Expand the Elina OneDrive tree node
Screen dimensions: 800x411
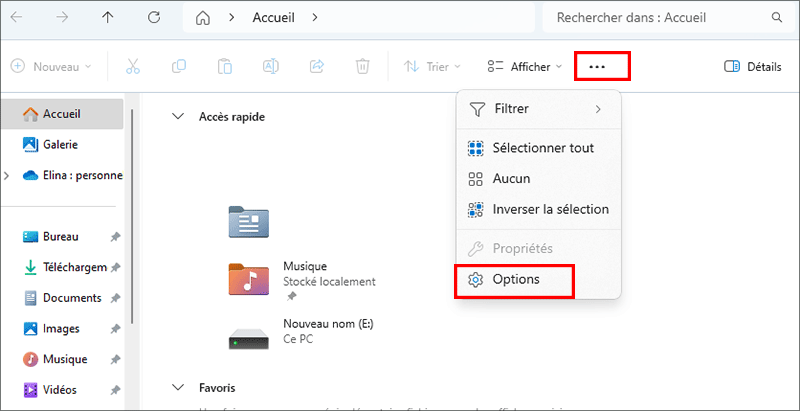click(6, 176)
